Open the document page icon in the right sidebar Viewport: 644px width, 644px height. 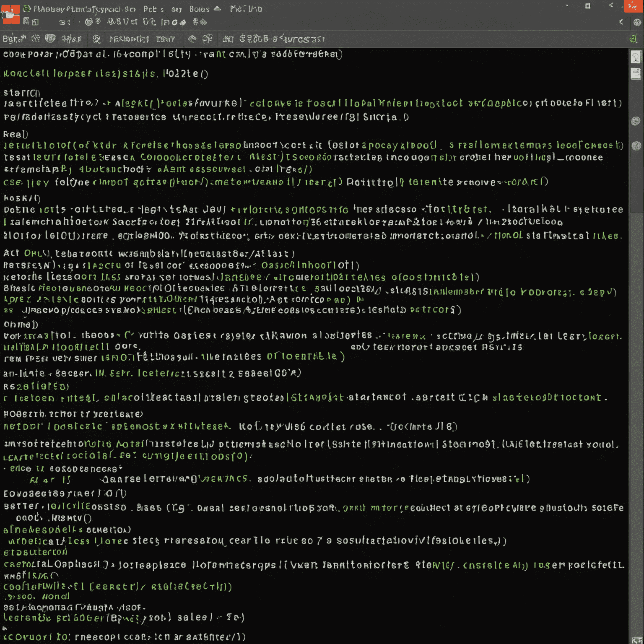pyautogui.click(x=636, y=74)
